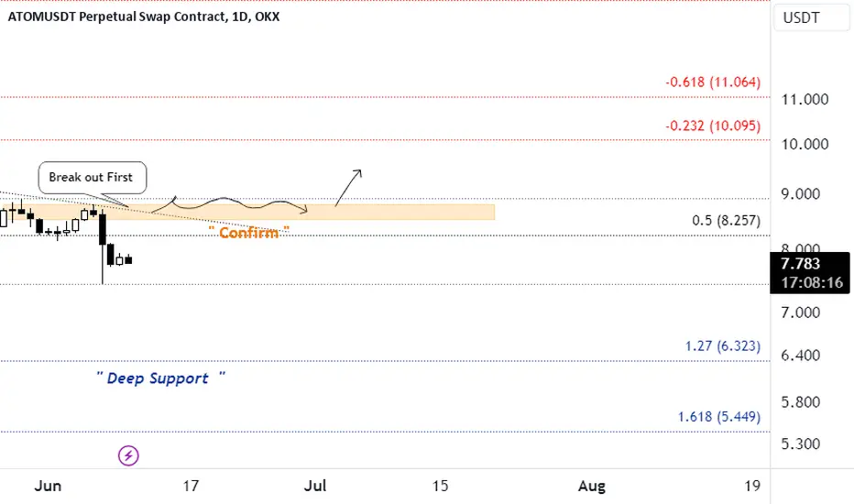Select the 0.5 (8.257) Fibonacci level
This screenshot has height=504, width=854.
[726, 221]
